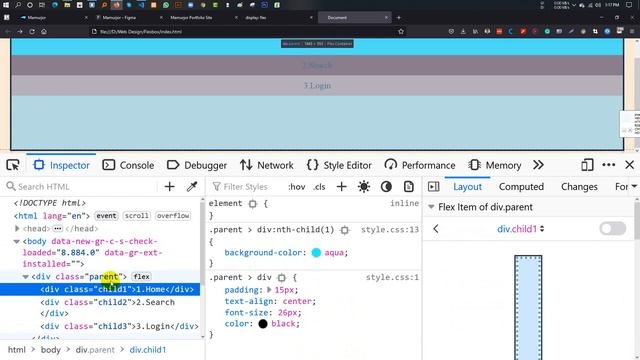Screen dimensions: 640x360
Task: Show more devtools tabs with double chevron
Action: coord(538,165)
